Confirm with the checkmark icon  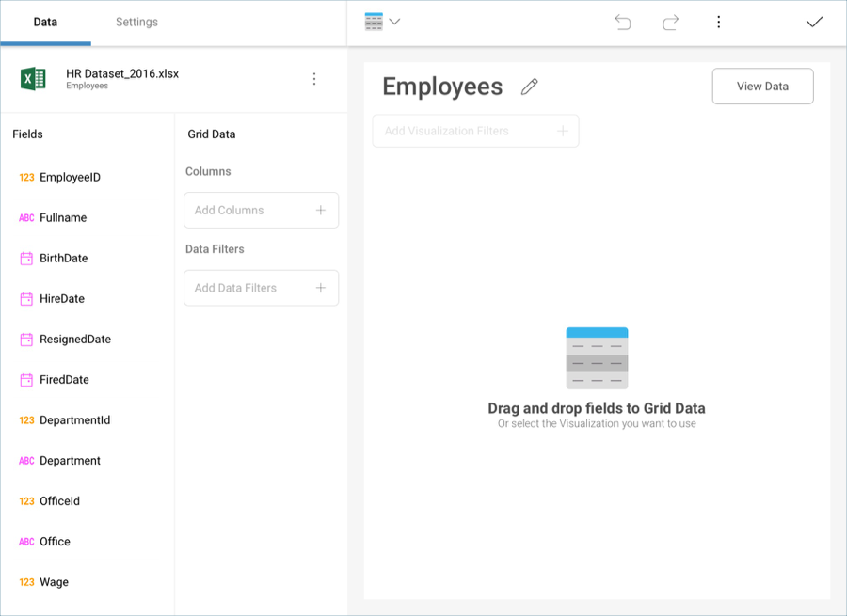(x=814, y=23)
